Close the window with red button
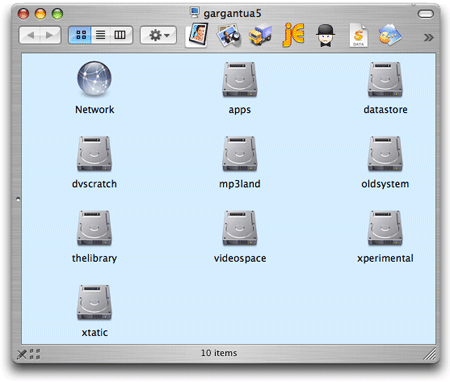The height and width of the screenshot is (382, 450). point(23,14)
